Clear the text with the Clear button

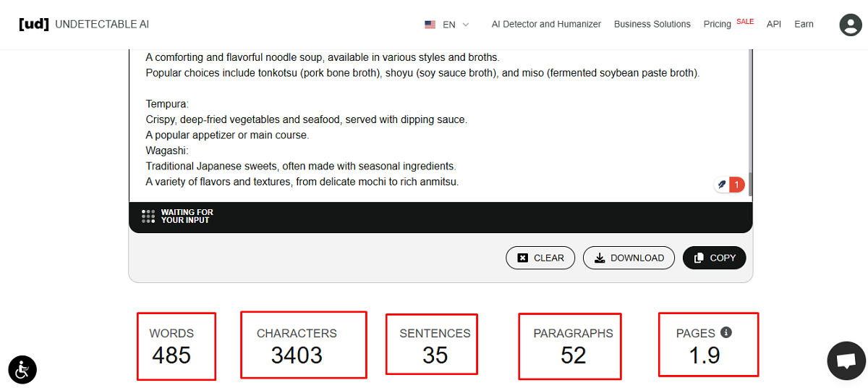(x=540, y=258)
